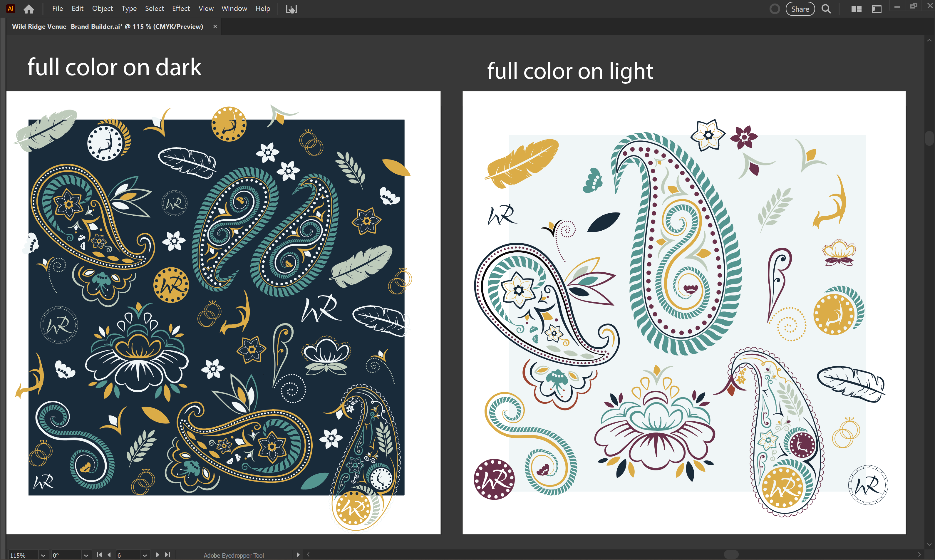935x560 pixels.
Task: Expand status bar options arrow
Action: tap(298, 555)
